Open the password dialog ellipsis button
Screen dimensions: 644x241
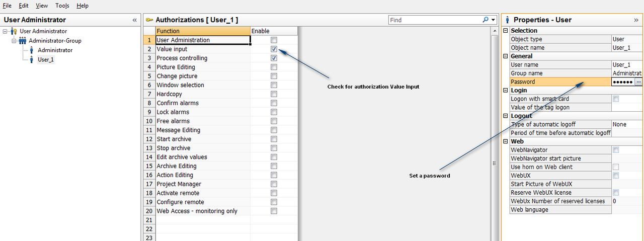[638, 82]
